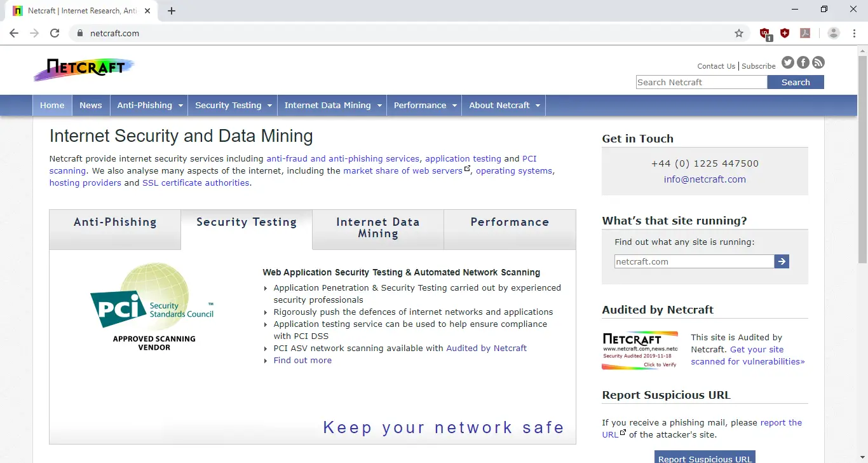Focus the site lookup field showing netcraft.com
The width and height of the screenshot is (868, 463).
[x=695, y=261]
